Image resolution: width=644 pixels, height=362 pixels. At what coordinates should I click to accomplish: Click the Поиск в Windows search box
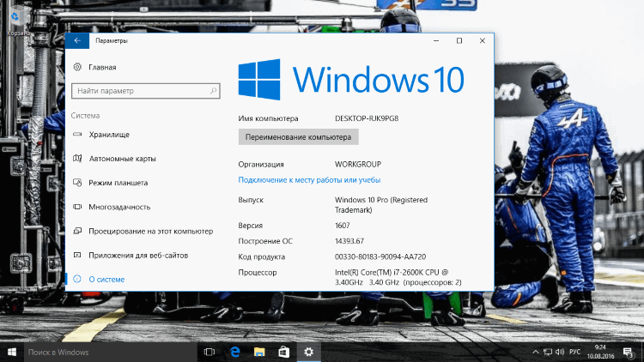(x=111, y=353)
